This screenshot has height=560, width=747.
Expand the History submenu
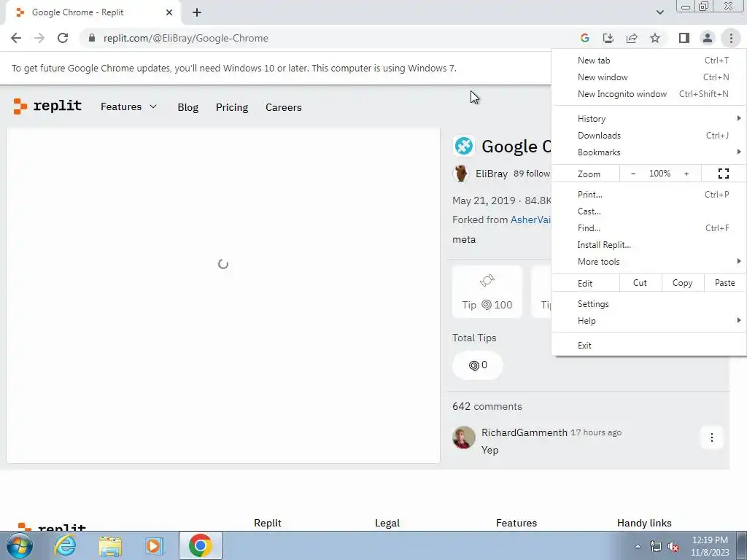click(x=649, y=119)
